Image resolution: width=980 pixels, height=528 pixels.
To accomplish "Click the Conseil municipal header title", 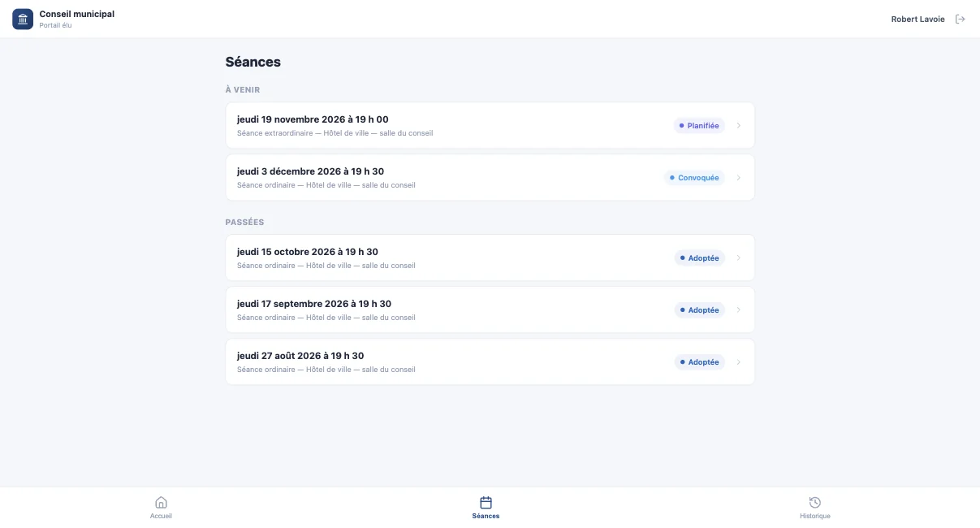I will coord(77,14).
